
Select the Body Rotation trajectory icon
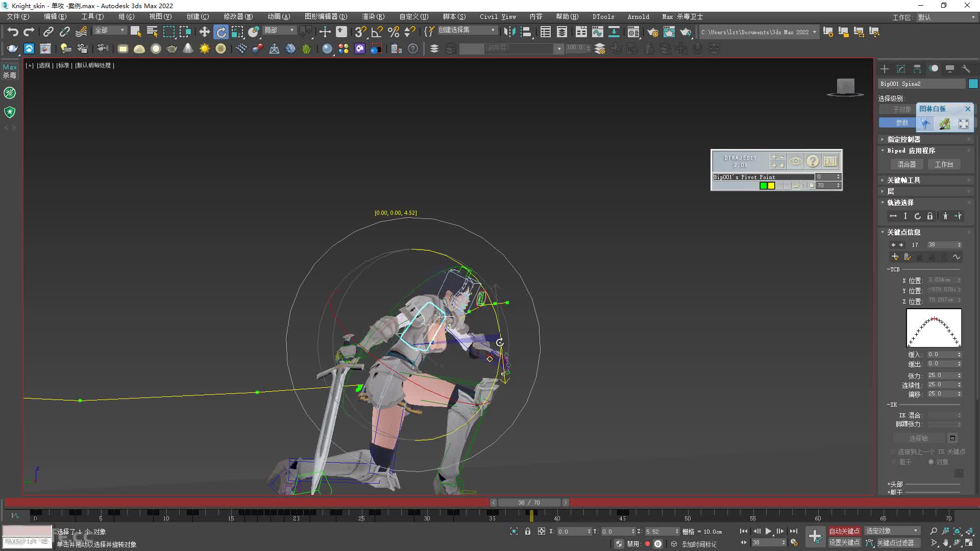pos(918,216)
